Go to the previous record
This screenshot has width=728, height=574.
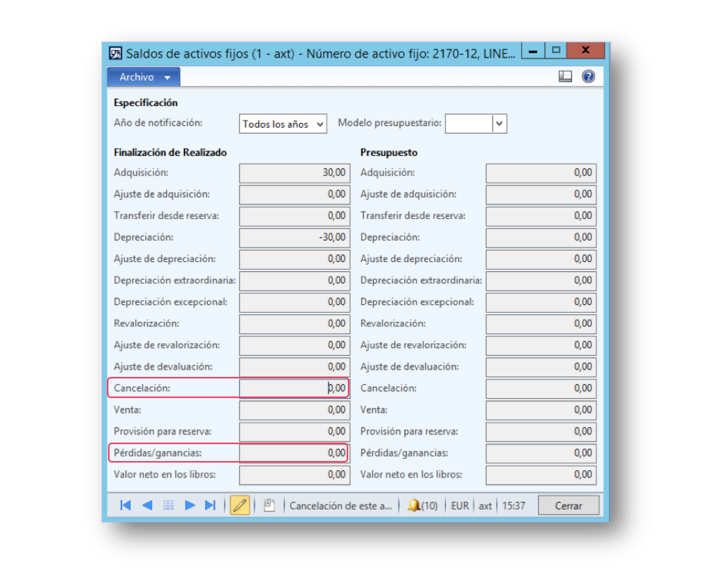[147, 505]
